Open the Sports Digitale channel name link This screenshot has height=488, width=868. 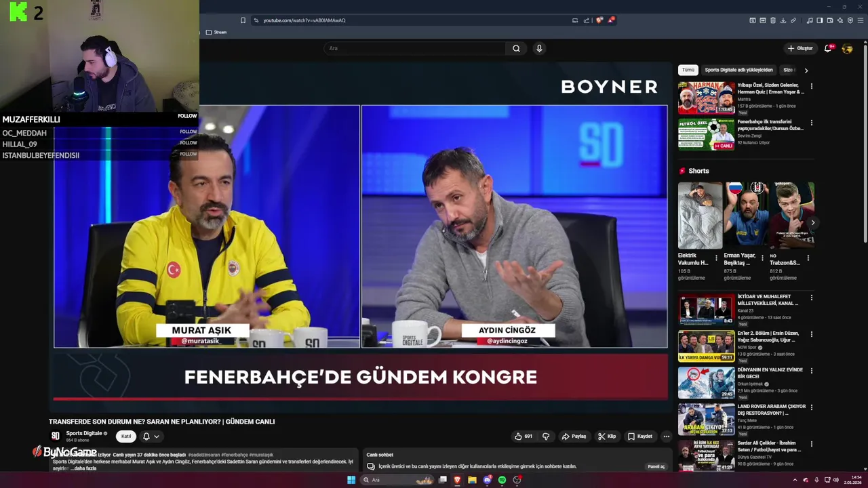(84, 433)
